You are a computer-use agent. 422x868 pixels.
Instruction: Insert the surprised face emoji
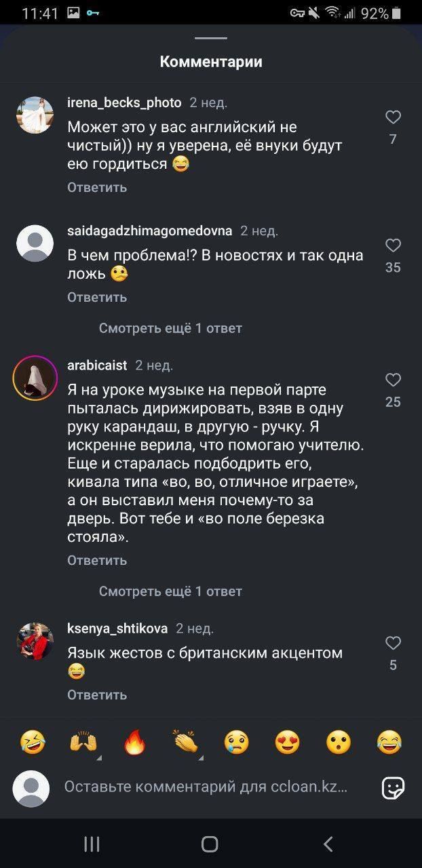[339, 743]
